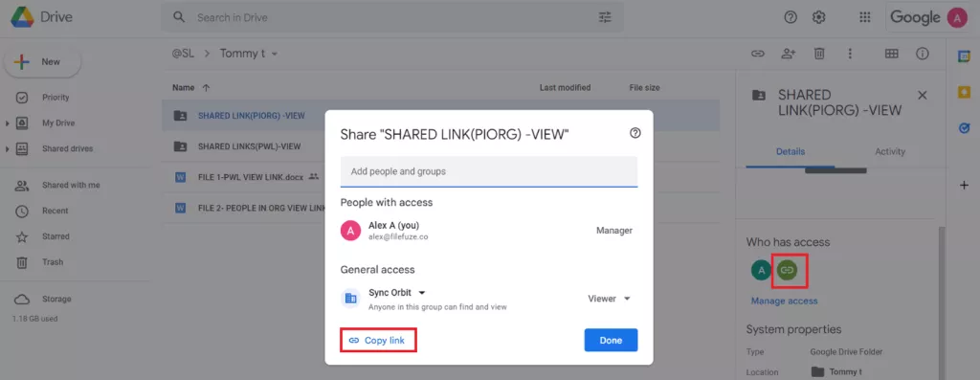980x380 pixels.
Task: Click the Done button
Action: tap(611, 341)
